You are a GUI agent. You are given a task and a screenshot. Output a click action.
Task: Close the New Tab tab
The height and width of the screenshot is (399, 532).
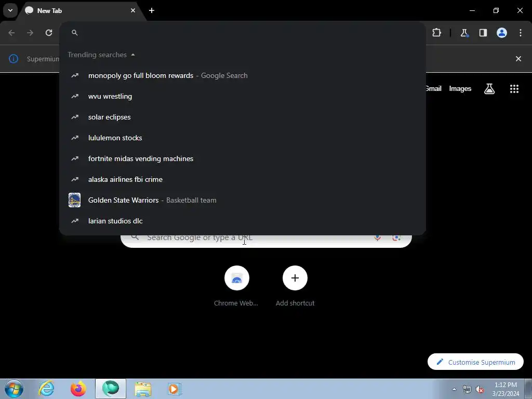coord(133,10)
